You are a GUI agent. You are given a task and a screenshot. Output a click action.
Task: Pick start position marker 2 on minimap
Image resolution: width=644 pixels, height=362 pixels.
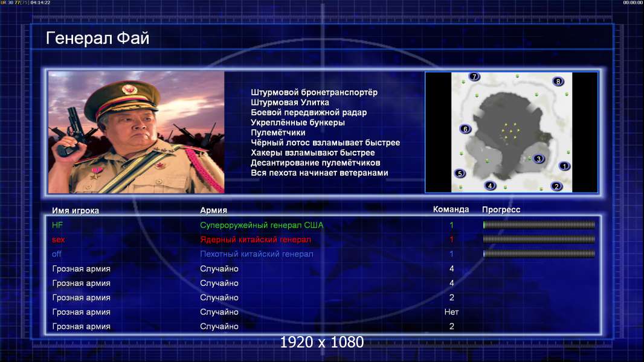point(556,186)
